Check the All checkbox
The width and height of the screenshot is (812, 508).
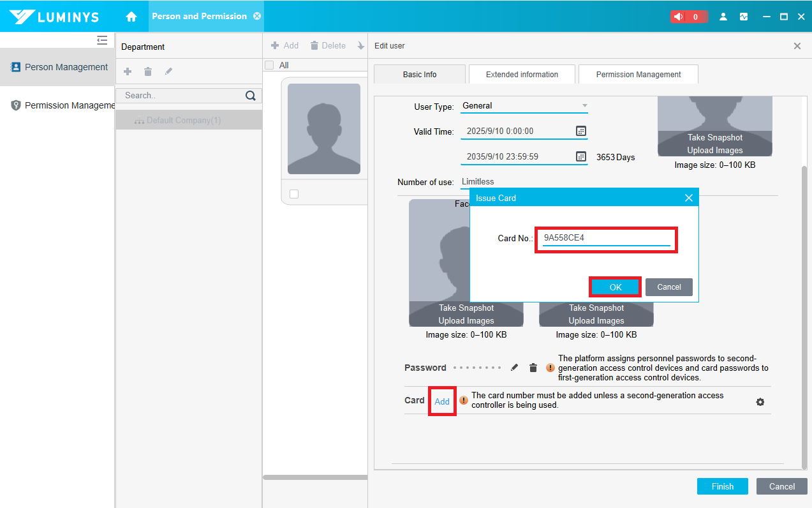(269, 65)
